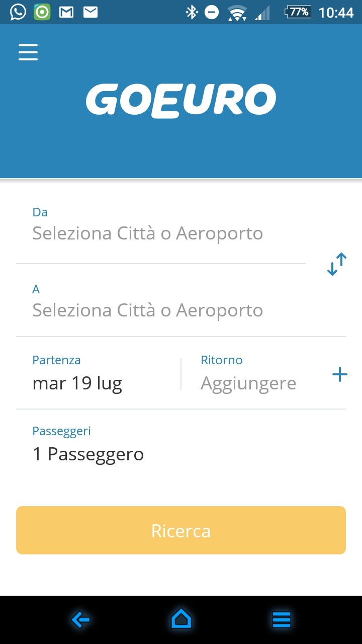This screenshot has height=644, width=362.
Task: Tap the Gmail notification icon
Action: pyautogui.click(x=66, y=12)
